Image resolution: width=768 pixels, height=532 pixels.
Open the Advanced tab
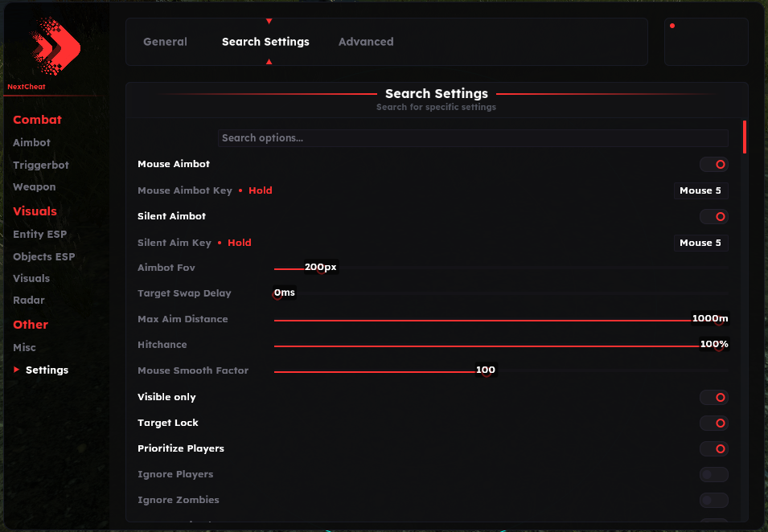366,42
